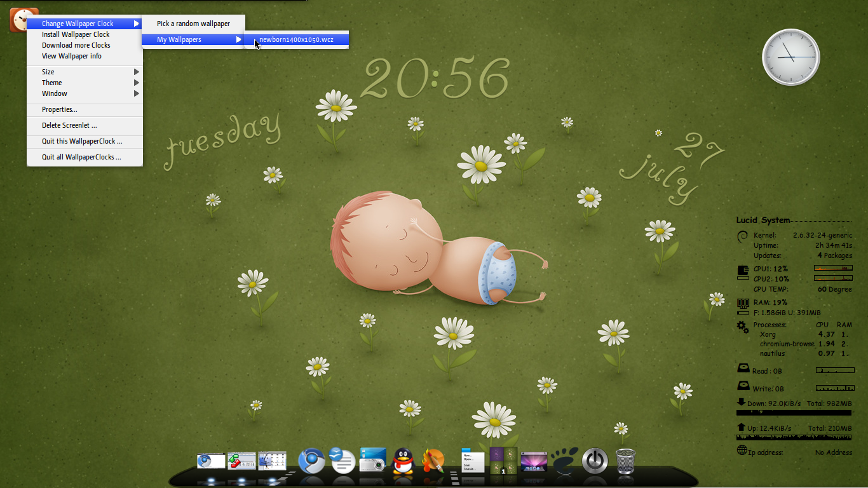Expand the Change Wallpaper Clock submenu
The height and width of the screenshot is (488, 868).
tap(85, 24)
